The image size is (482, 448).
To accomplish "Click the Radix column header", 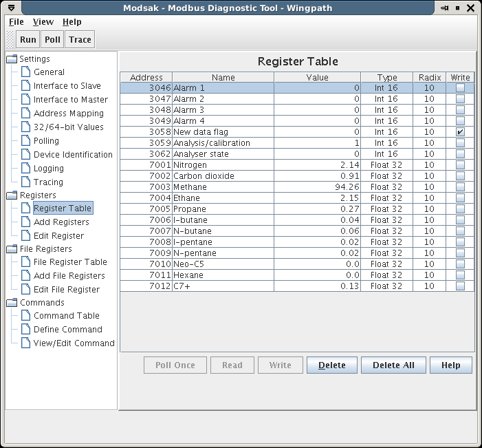I will [x=430, y=77].
